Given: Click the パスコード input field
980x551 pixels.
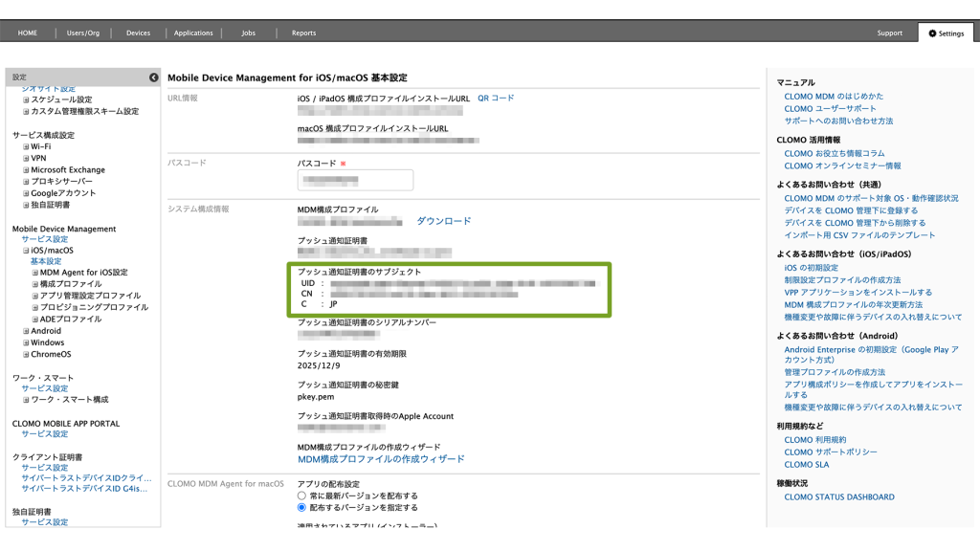Looking at the screenshot, I should click(355, 180).
